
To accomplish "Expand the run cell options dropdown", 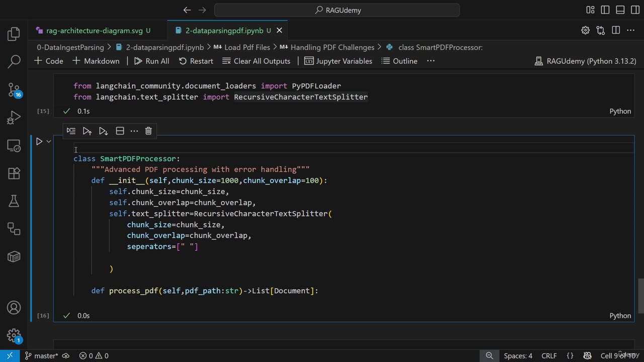I will 49,142.
